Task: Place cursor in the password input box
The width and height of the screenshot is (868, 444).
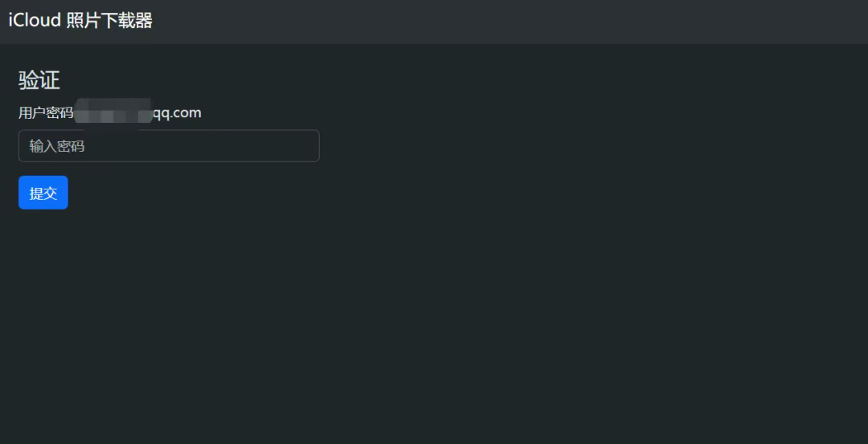Action: [x=169, y=146]
